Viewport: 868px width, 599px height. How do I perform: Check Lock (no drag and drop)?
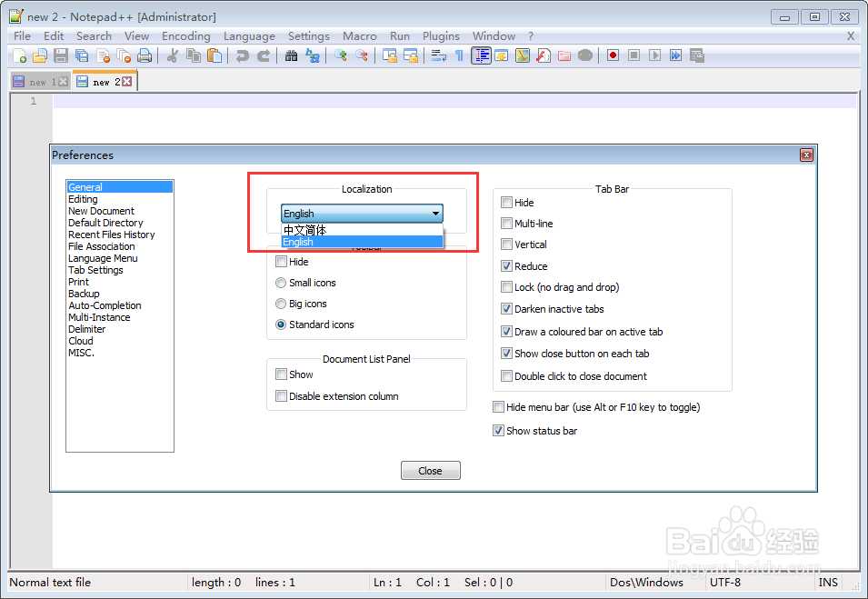506,286
